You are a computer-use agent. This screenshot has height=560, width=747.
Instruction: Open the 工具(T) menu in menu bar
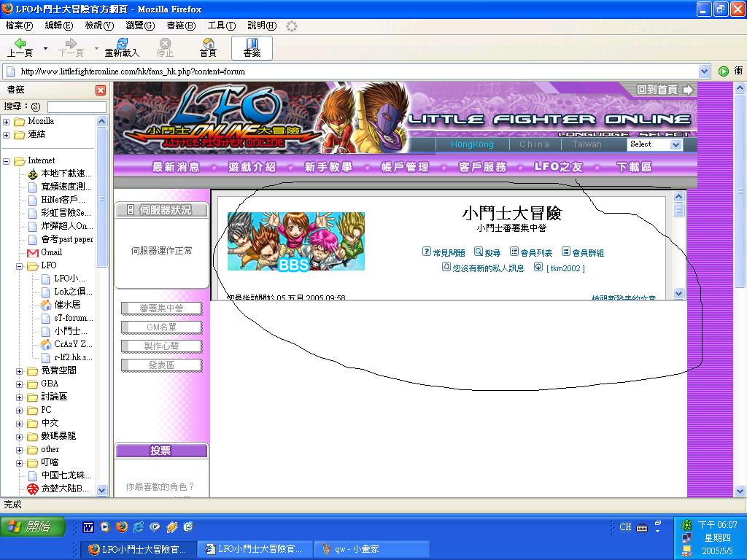tap(221, 26)
